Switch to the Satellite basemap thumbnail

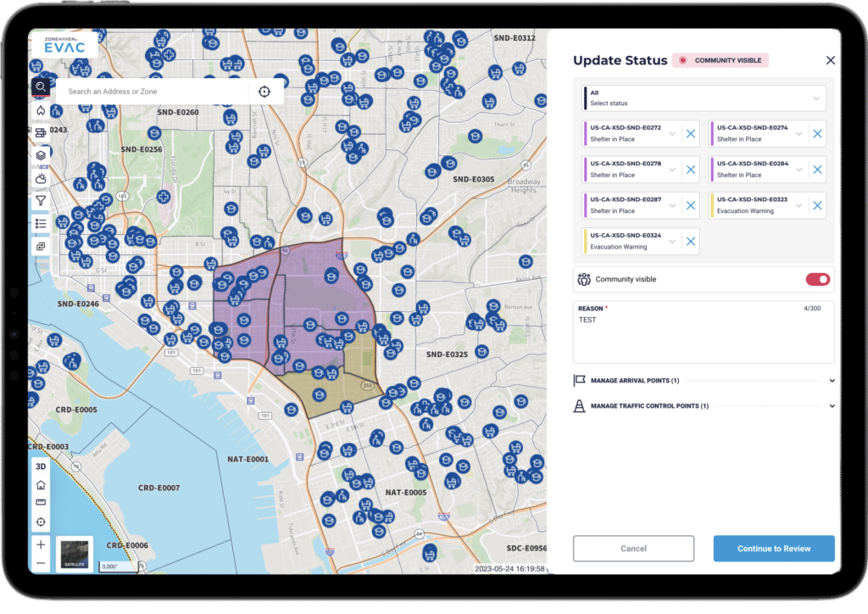pyautogui.click(x=75, y=553)
